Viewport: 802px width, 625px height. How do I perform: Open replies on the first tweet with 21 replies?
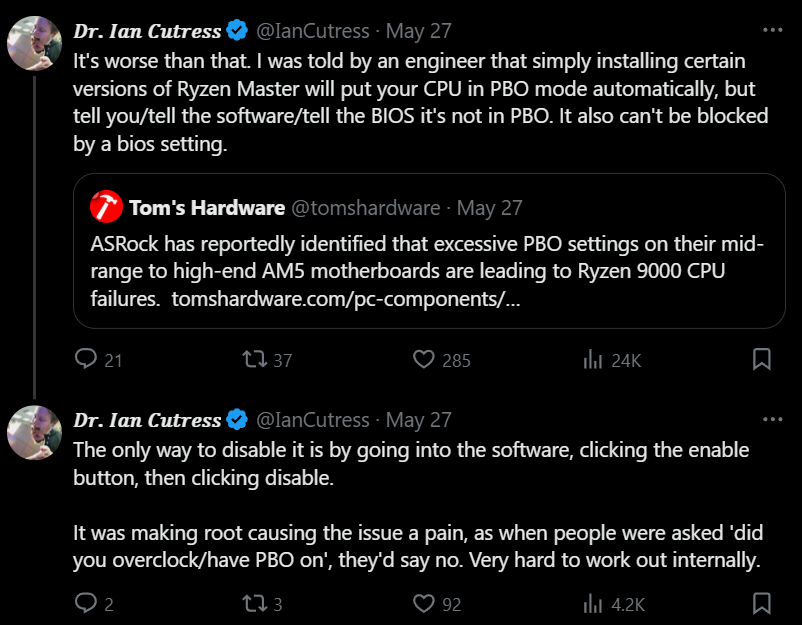click(x=98, y=360)
